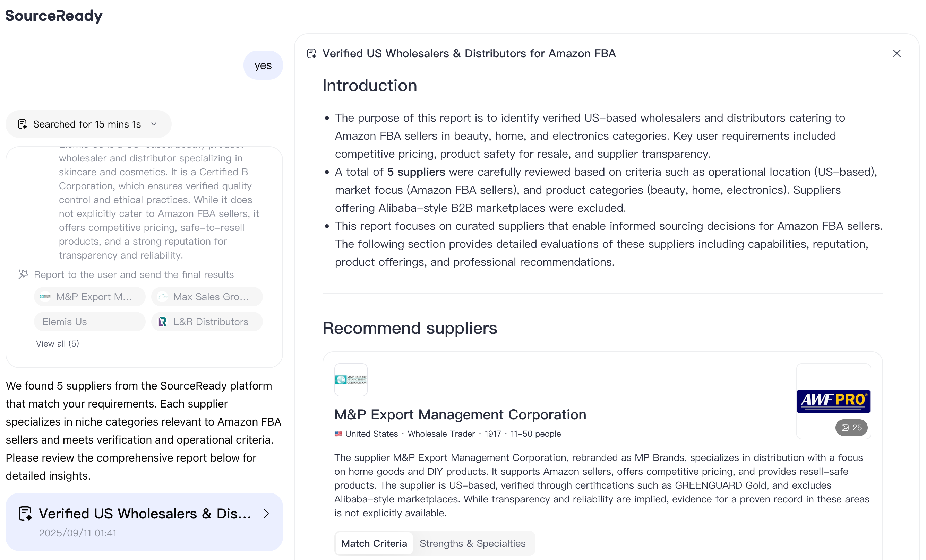The width and height of the screenshot is (926, 560).
Task: Expand the 'Searched for 15 mins 1s' dropdown chevron
Action: click(x=154, y=124)
